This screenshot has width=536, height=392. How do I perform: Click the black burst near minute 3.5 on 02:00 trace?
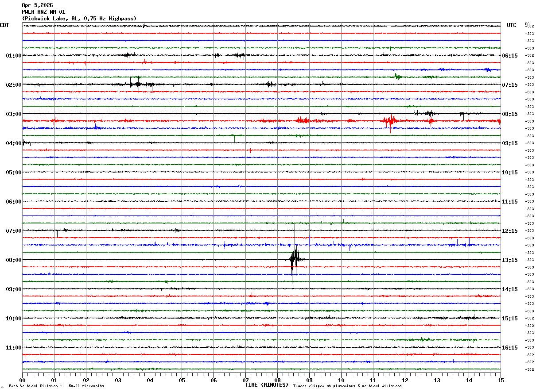(x=138, y=84)
